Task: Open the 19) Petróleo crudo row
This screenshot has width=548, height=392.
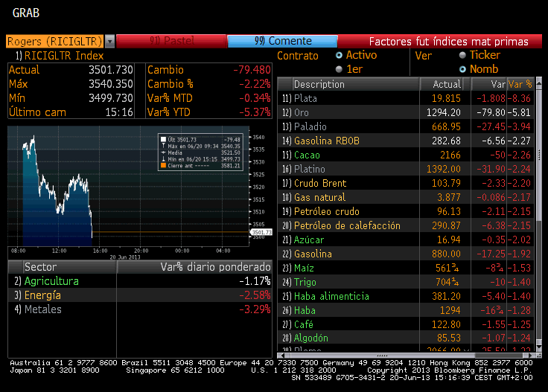Action: 406,211
